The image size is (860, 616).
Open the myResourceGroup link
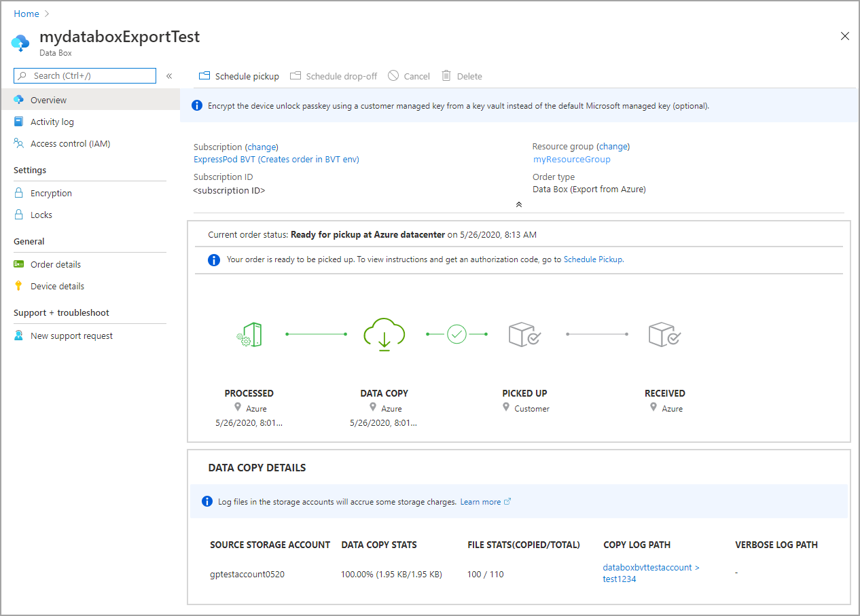click(571, 159)
